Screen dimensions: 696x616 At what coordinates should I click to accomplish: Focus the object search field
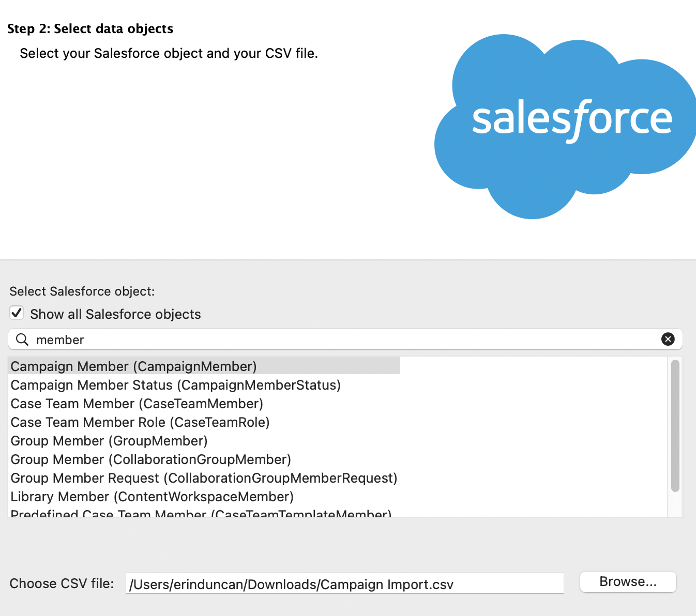click(x=341, y=340)
